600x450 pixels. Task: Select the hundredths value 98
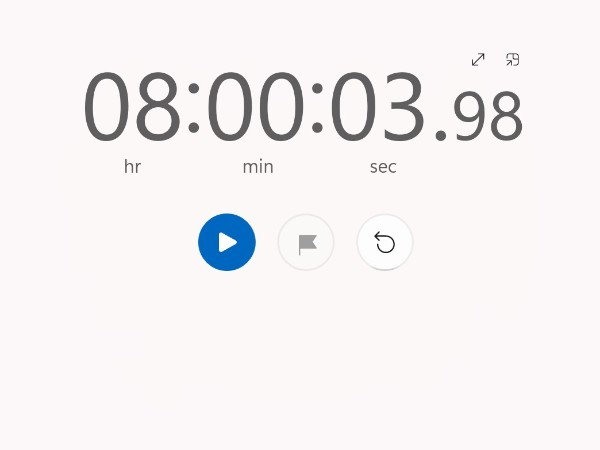pos(488,116)
